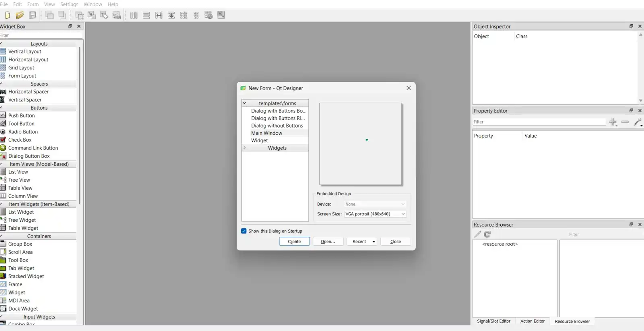Screen dimensions: 644x331
Task: Click the Break Layout toolbar icon
Action: click(208, 15)
